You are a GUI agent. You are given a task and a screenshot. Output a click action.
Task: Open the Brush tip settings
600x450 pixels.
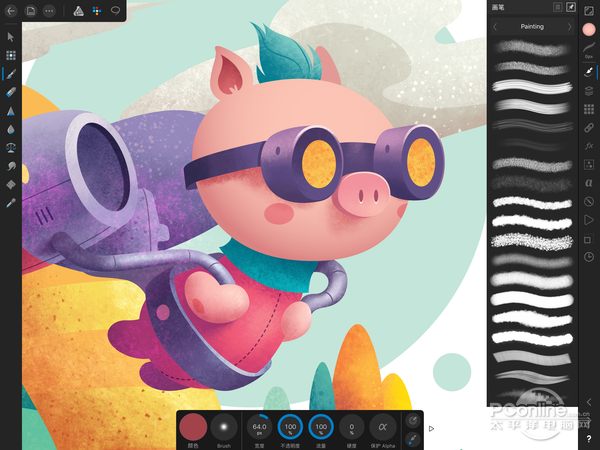(x=224, y=427)
